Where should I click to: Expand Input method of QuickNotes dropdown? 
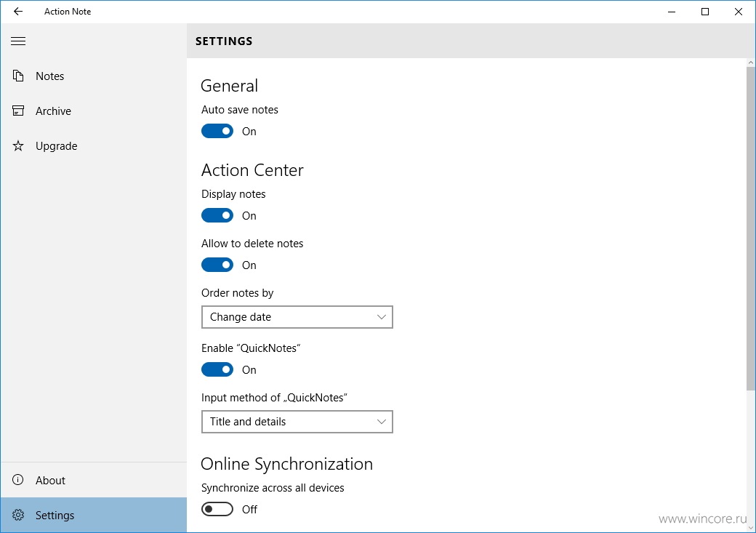point(297,422)
